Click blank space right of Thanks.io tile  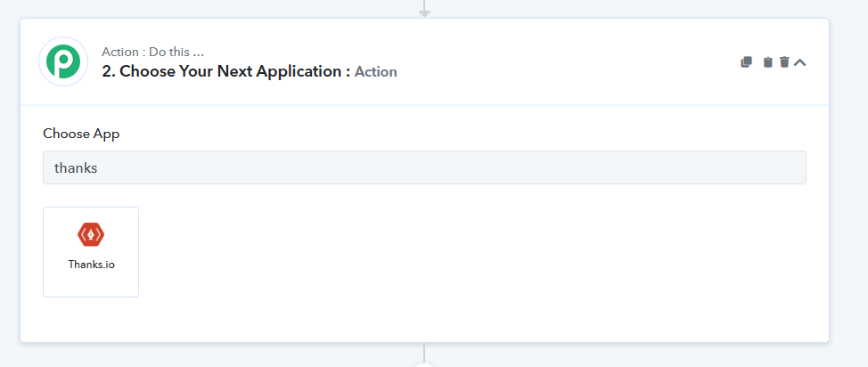pyautogui.click(x=471, y=252)
